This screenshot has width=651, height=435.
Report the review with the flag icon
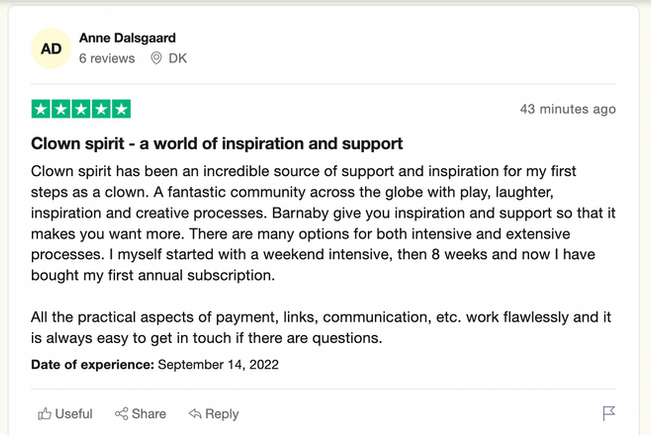[x=609, y=413]
